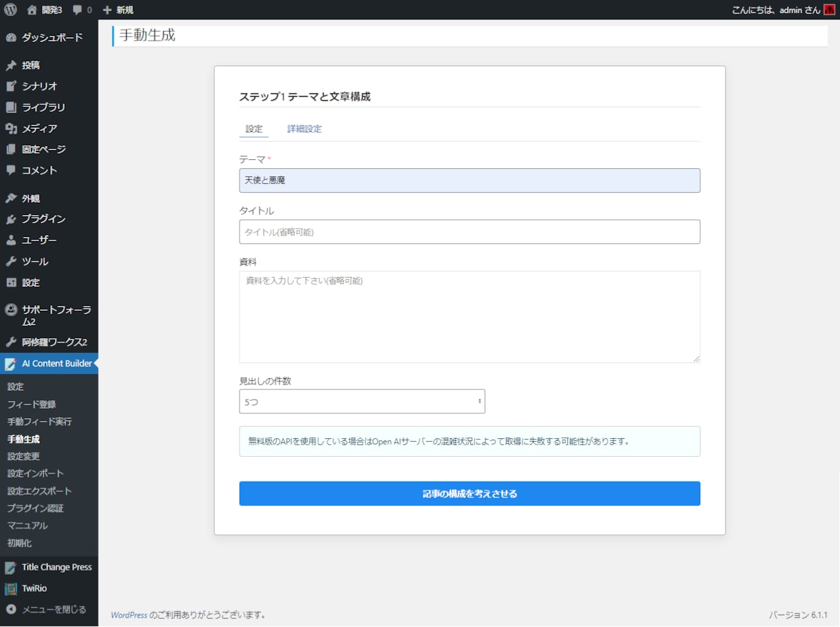Switch to the 設定 tab in step 1
This screenshot has height=627, width=840.
254,129
